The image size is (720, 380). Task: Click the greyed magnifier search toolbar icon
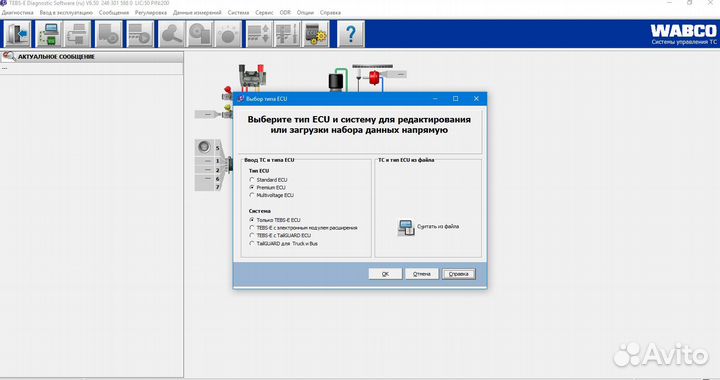point(171,34)
